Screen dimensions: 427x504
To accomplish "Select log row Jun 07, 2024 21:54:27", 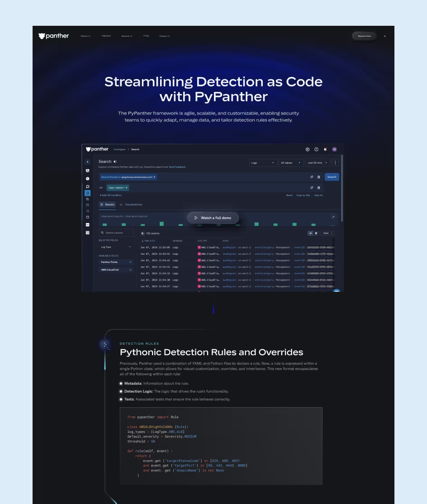I will coord(237,286).
